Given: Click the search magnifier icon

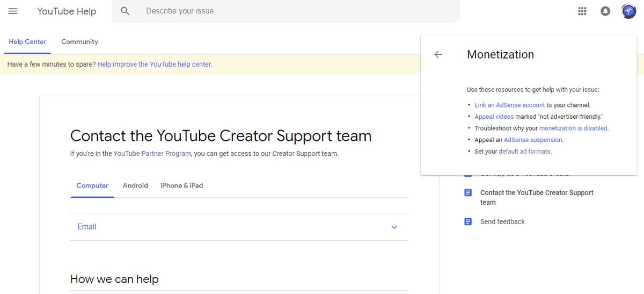Looking at the screenshot, I should [125, 11].
